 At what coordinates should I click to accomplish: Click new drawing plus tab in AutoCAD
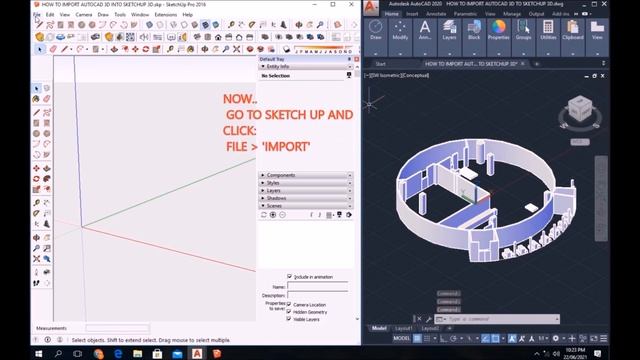[x=537, y=64]
